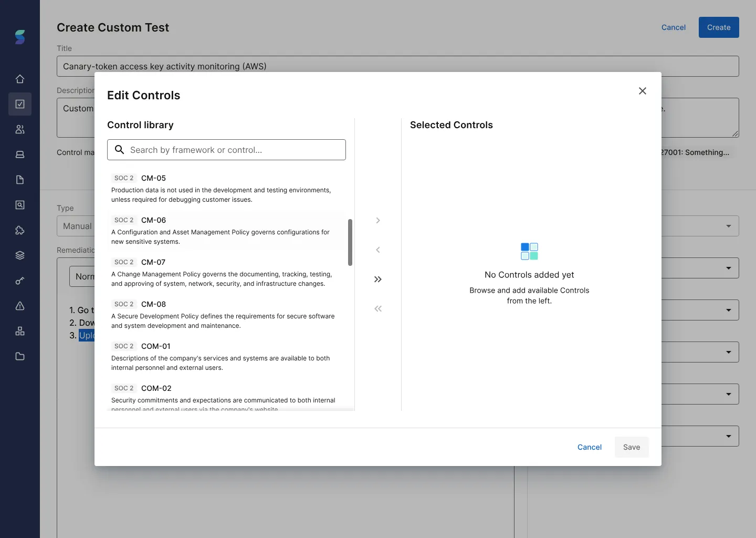
Task: Click the control library scrollbar thumb
Action: point(350,242)
